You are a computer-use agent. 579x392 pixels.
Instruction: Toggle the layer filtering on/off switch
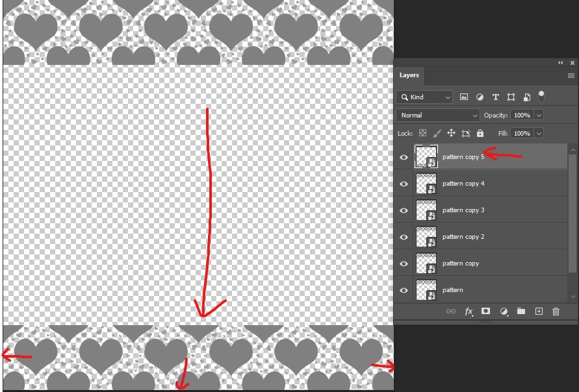pyautogui.click(x=541, y=96)
